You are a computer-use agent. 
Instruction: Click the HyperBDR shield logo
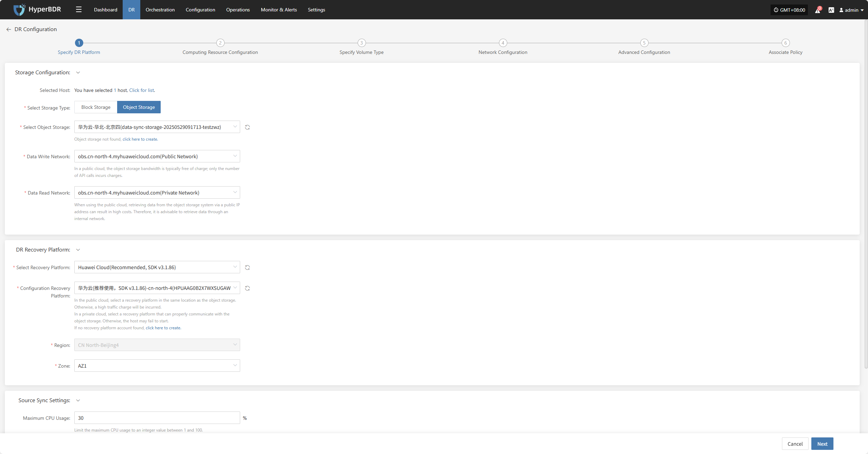(x=19, y=10)
